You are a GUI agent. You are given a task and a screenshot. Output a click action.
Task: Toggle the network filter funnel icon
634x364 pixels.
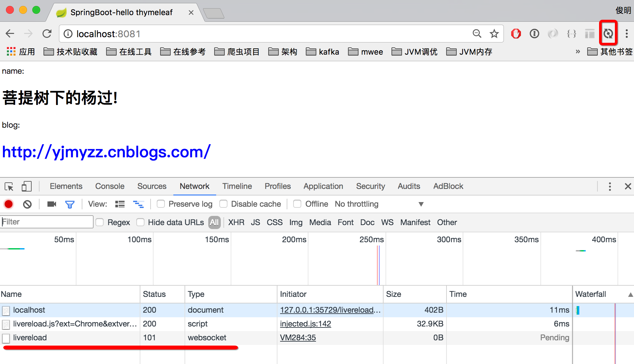(70, 204)
